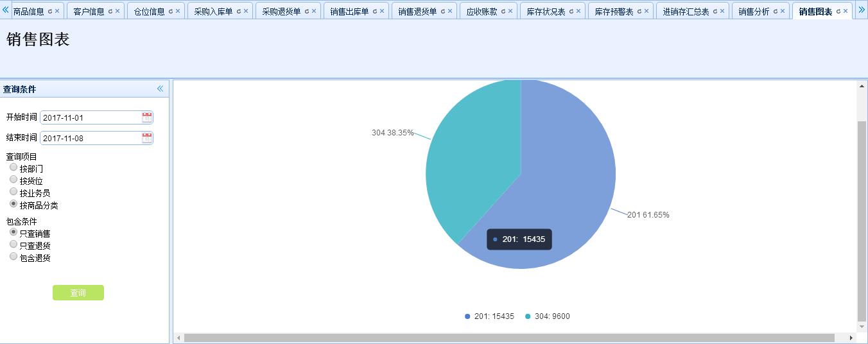The height and width of the screenshot is (344, 868).
Task: Switch to the 库存状况表 tab
Action: coord(546,12)
